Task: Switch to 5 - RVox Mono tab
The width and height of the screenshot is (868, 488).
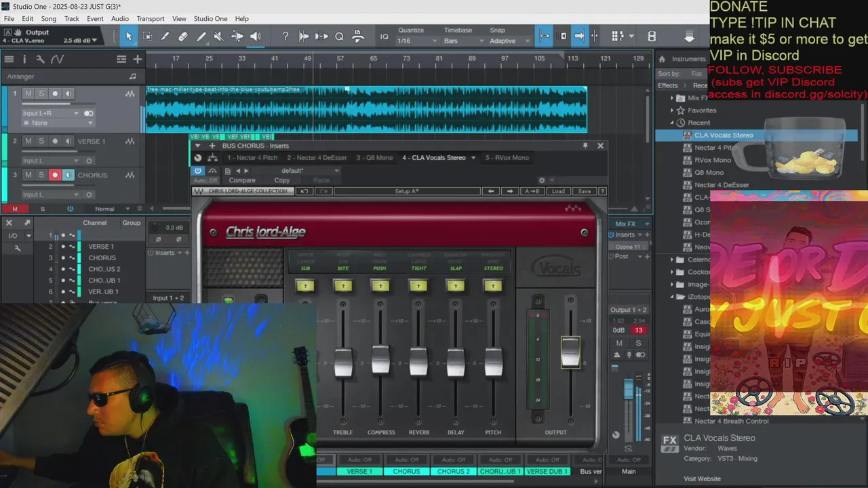Action: point(507,158)
